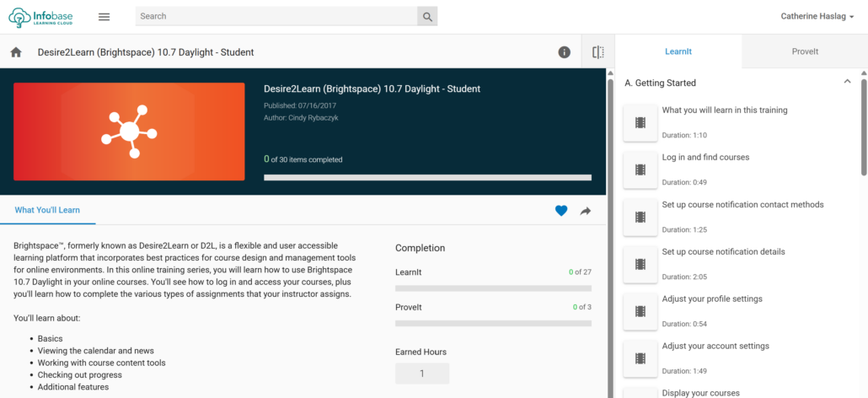This screenshot has width=868, height=398.
Task: Open video icon for account settings lesson
Action: (640, 358)
